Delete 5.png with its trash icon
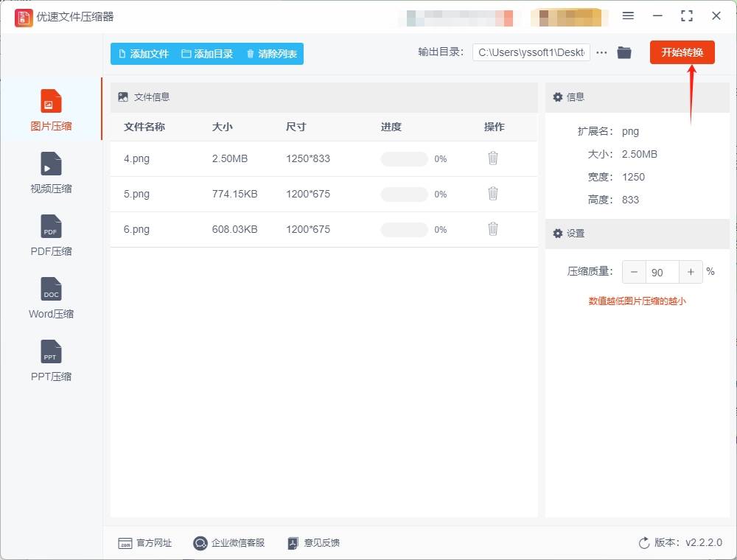Image resolution: width=737 pixels, height=560 pixels. (492, 194)
